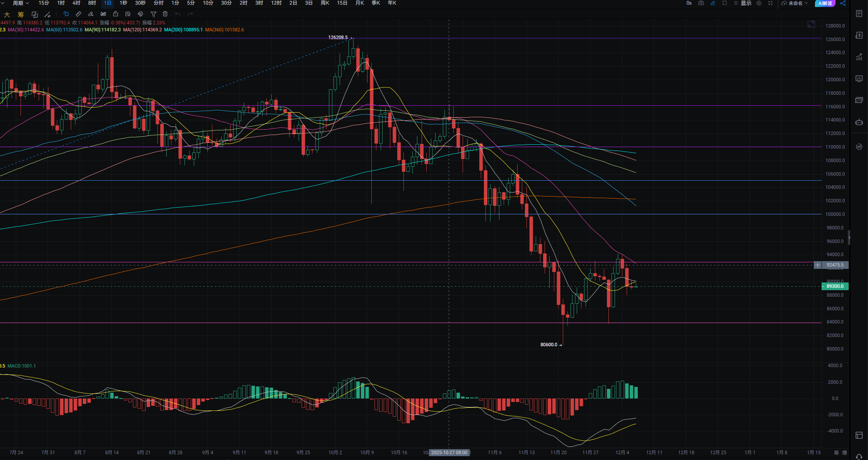
Task: Expand the 周期 period dropdown
Action: 21,3
